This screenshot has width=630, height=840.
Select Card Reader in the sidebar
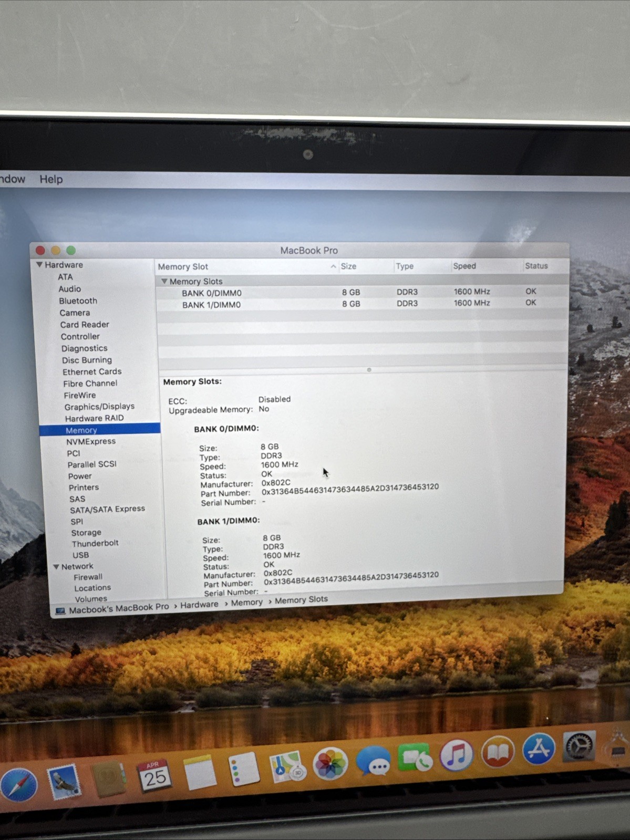[x=85, y=325]
